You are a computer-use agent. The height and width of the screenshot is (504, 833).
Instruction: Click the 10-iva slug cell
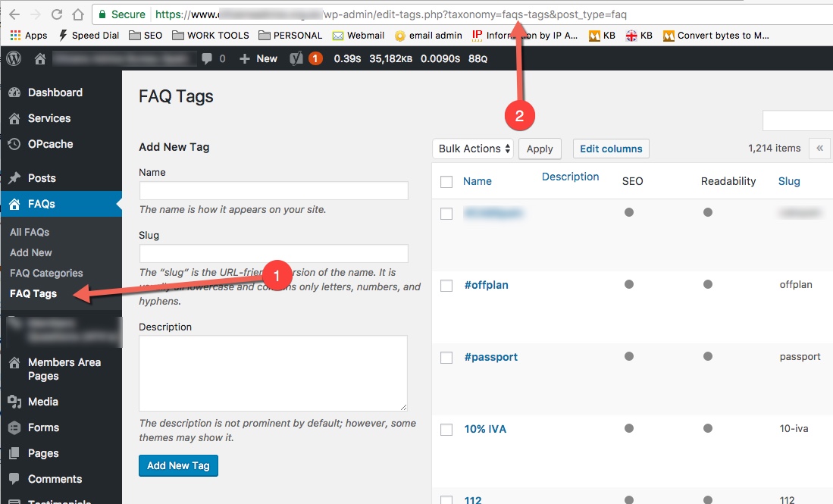click(794, 428)
